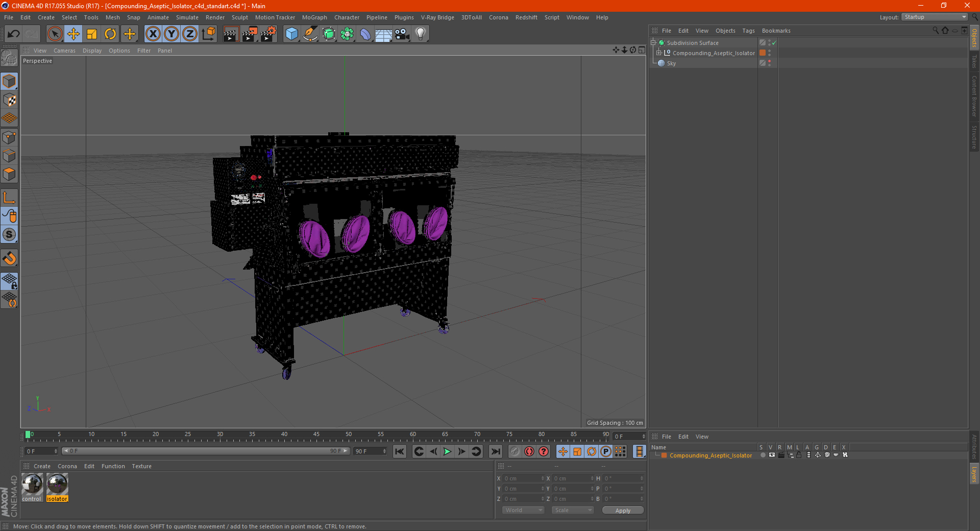Open the deformer objects icon
This screenshot has height=531, width=980.
[x=365, y=34]
